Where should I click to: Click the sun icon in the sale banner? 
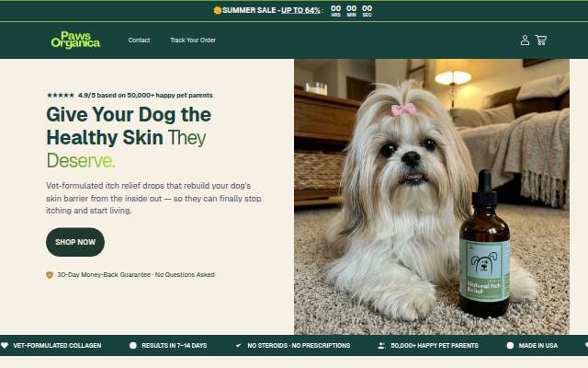point(218,10)
